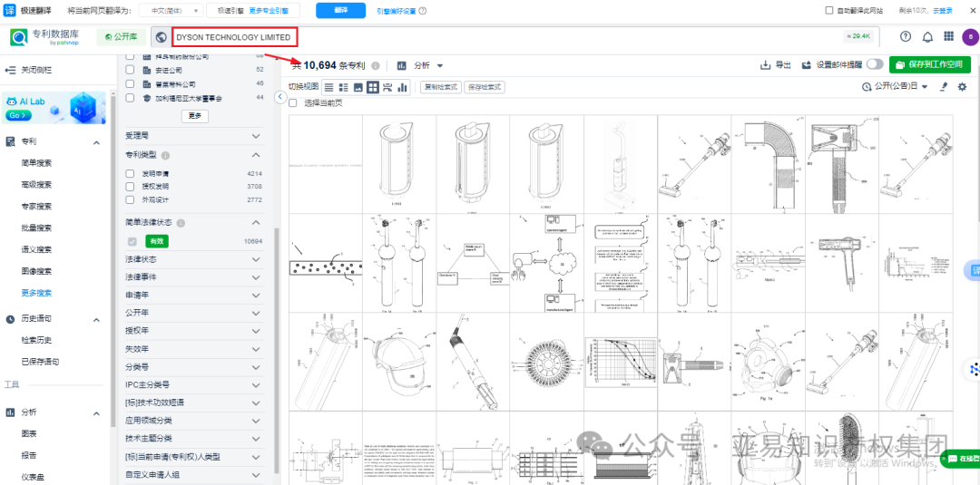Click info icon next to 10,694 条专利
Viewport: 980px width, 485px height.
[376, 65]
